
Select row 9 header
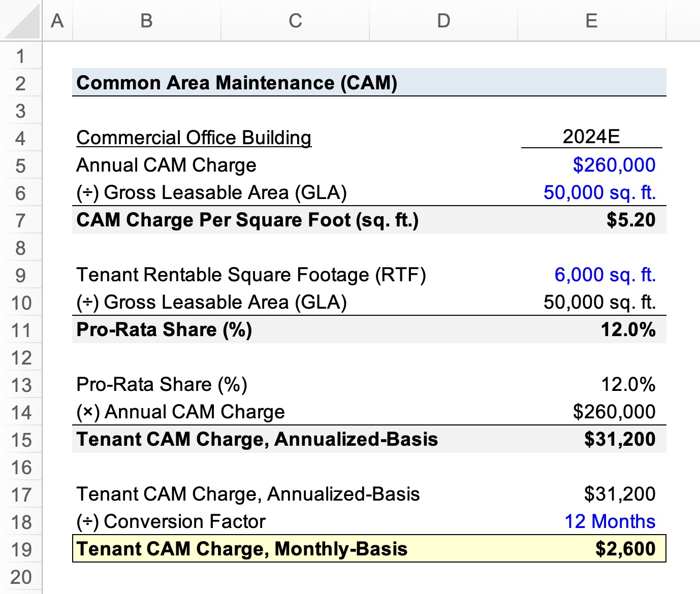[21, 275]
